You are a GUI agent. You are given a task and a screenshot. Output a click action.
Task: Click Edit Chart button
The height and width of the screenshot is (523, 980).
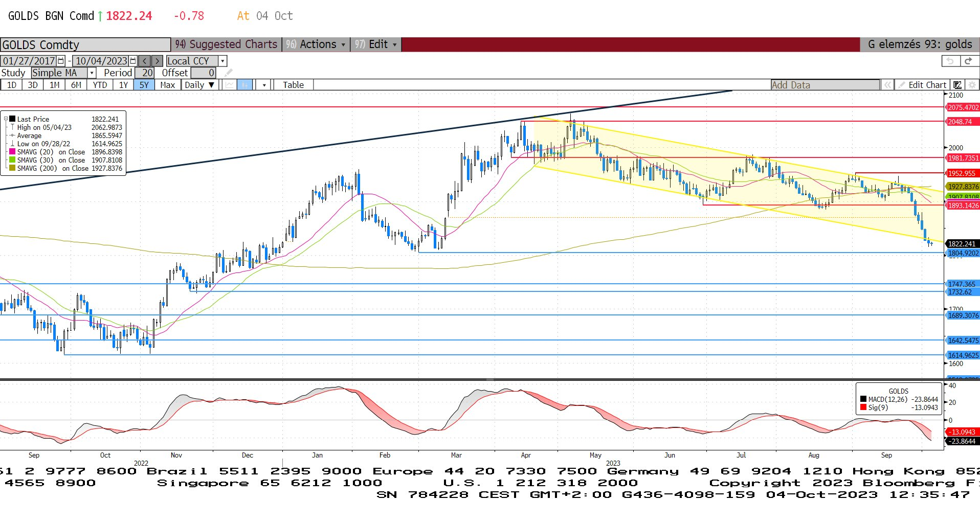click(922, 85)
